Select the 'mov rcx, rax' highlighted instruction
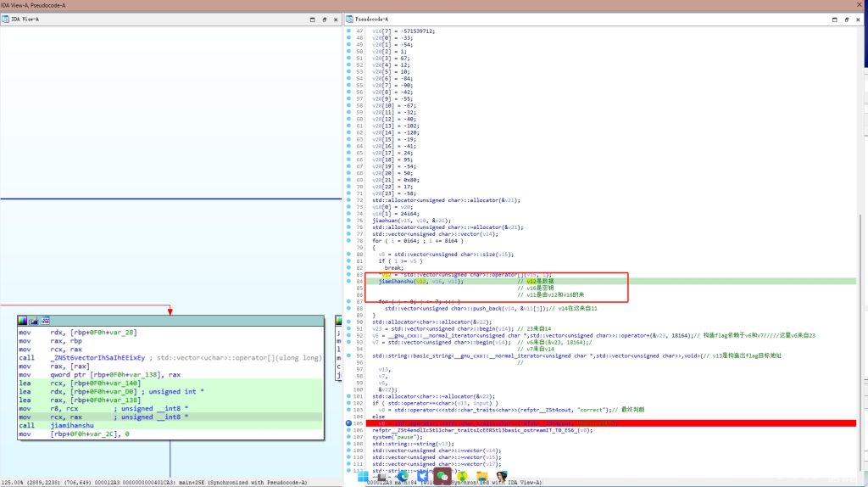 pos(170,417)
